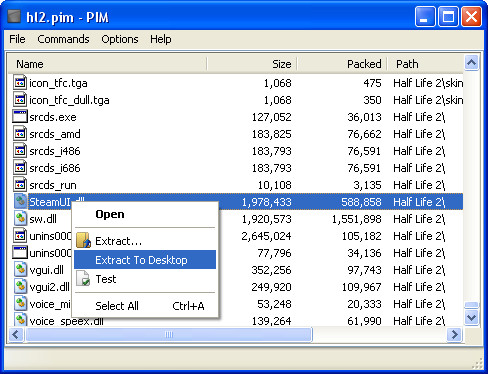Sort by the Path column header
This screenshot has width=488, height=374.
click(425, 64)
